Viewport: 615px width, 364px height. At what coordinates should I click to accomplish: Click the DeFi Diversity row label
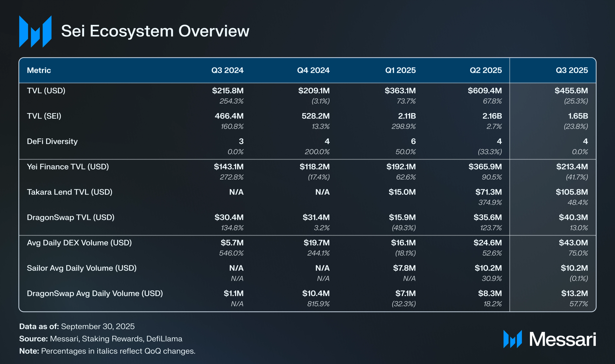52,141
